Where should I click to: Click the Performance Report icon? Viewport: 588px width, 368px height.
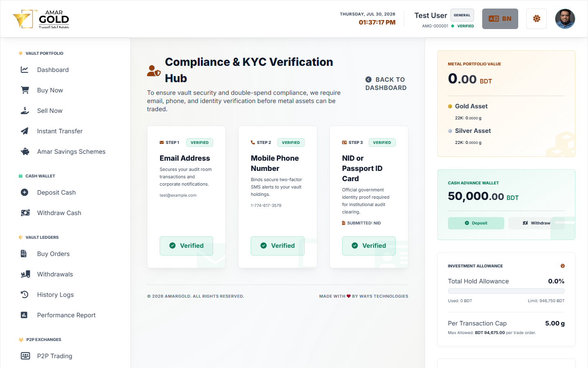tap(24, 315)
